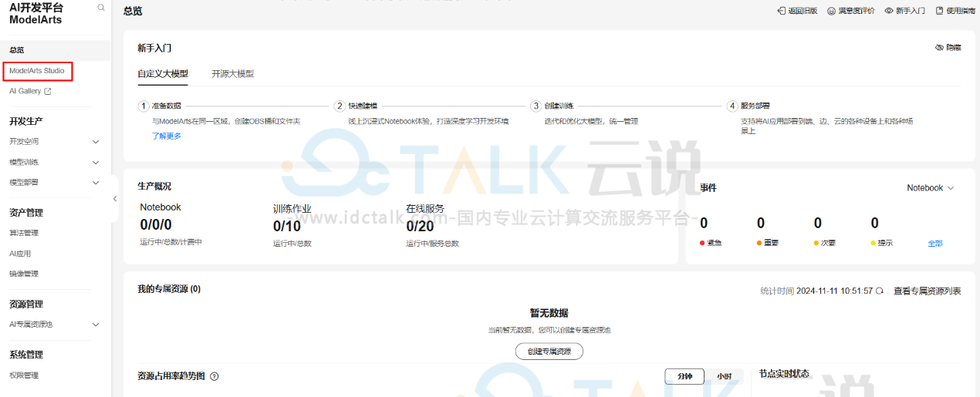Click the 重要 event count
This screenshot has width=980, height=397.
pos(761,224)
